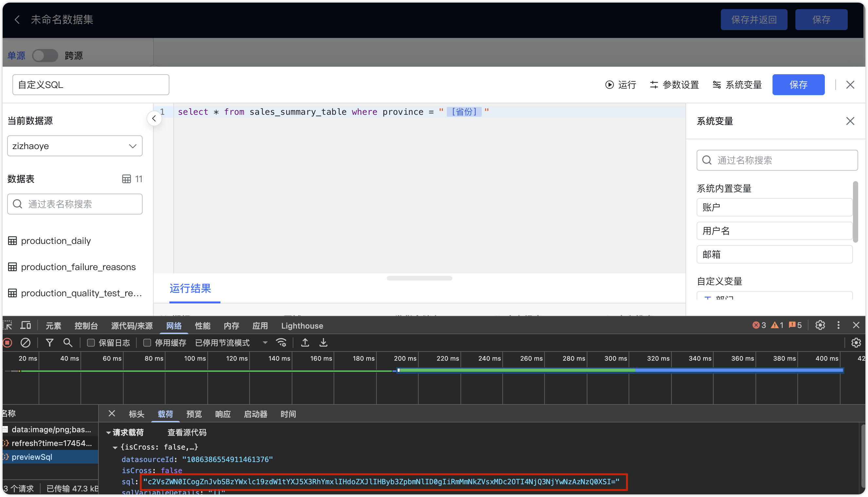Screen dimensions: 868x497
Task: Import HAR file upload icon
Action: [x=305, y=342]
